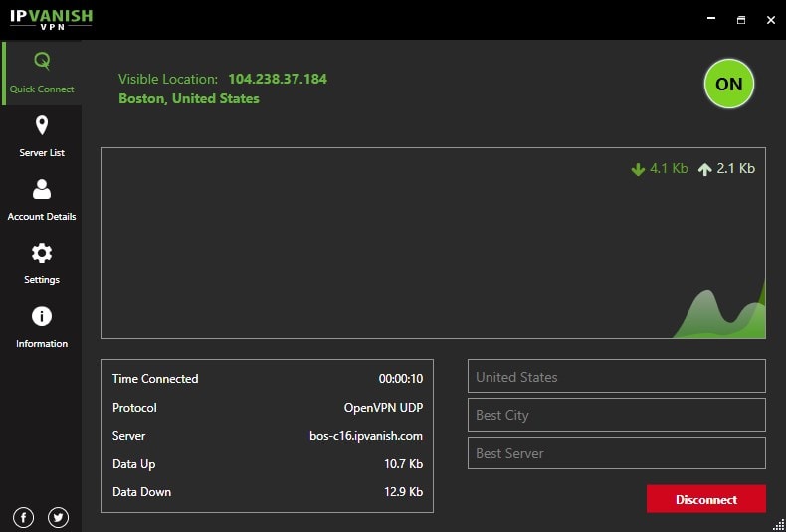Visit the IPVanish Twitter page icon
The height and width of the screenshot is (532, 786).
pos(58,517)
